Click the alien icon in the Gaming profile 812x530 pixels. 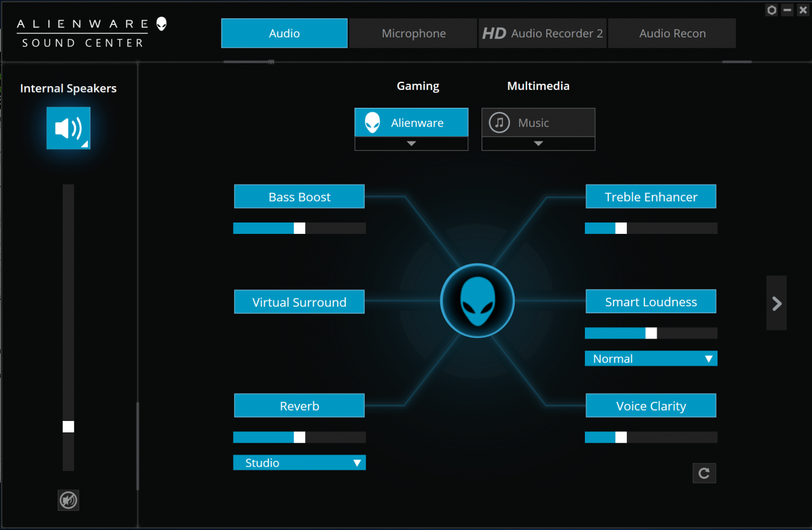tap(372, 122)
